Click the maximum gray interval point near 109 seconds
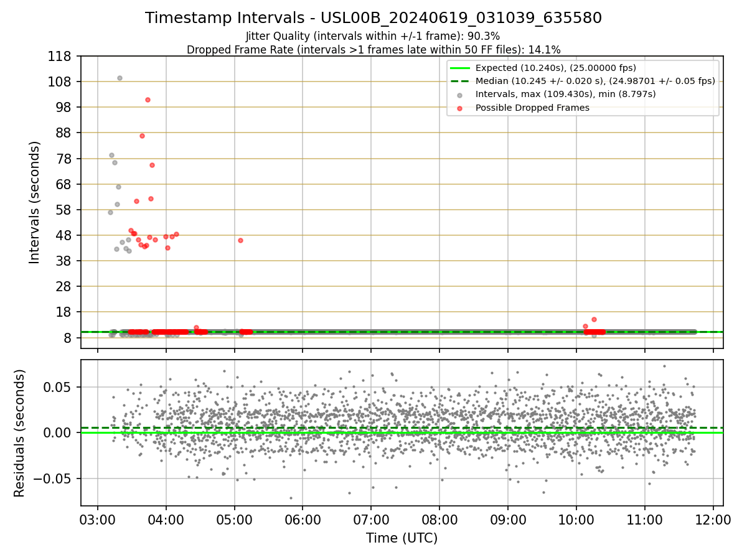Screen dimensions: 747x560 coord(120,78)
